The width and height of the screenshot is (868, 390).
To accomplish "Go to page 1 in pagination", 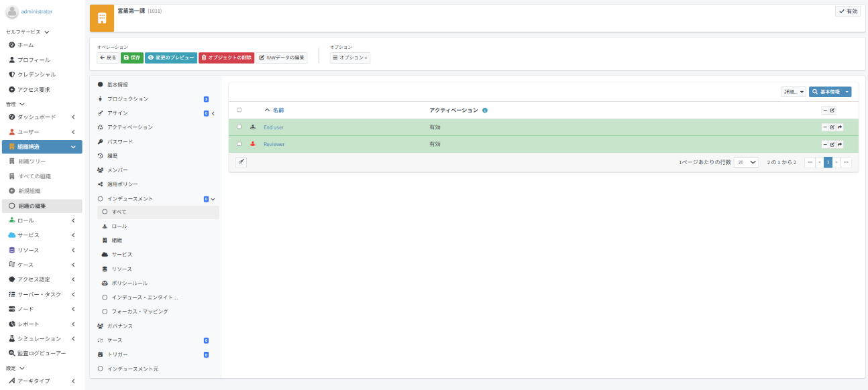I will (828, 162).
